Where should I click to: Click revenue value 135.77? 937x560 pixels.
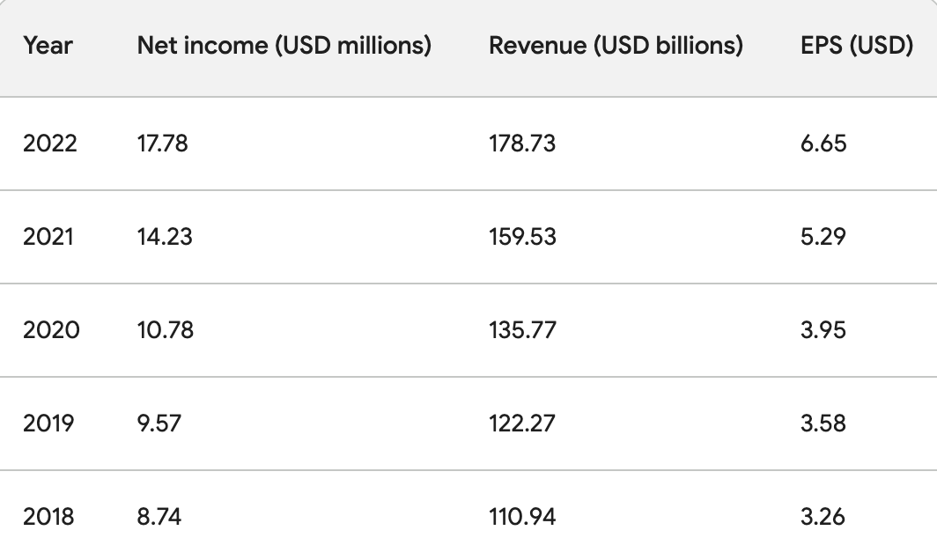click(522, 330)
